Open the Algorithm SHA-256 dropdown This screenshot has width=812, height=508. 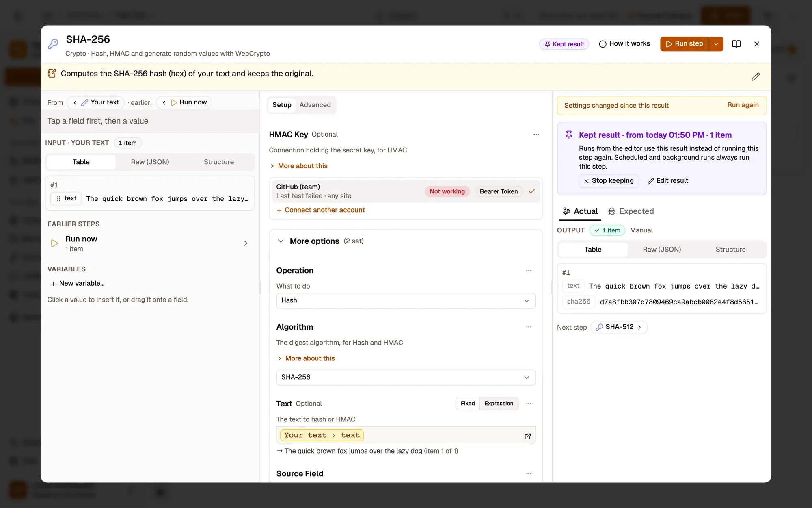point(406,378)
